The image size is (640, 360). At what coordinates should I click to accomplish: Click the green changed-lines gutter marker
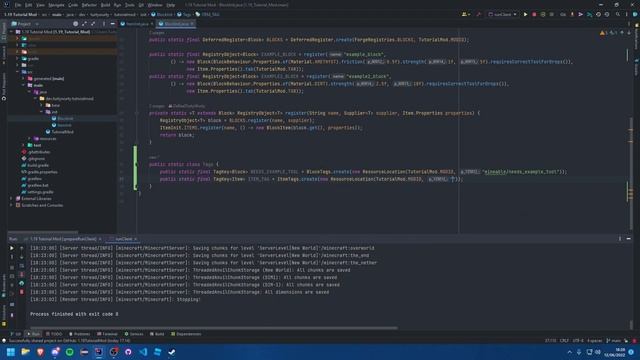click(x=135, y=168)
